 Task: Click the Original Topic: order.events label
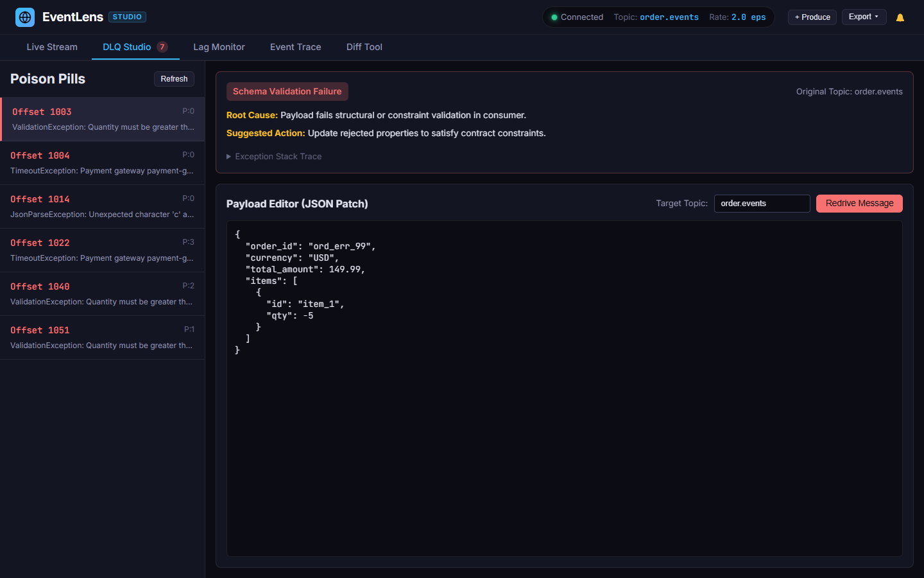pyautogui.click(x=850, y=92)
